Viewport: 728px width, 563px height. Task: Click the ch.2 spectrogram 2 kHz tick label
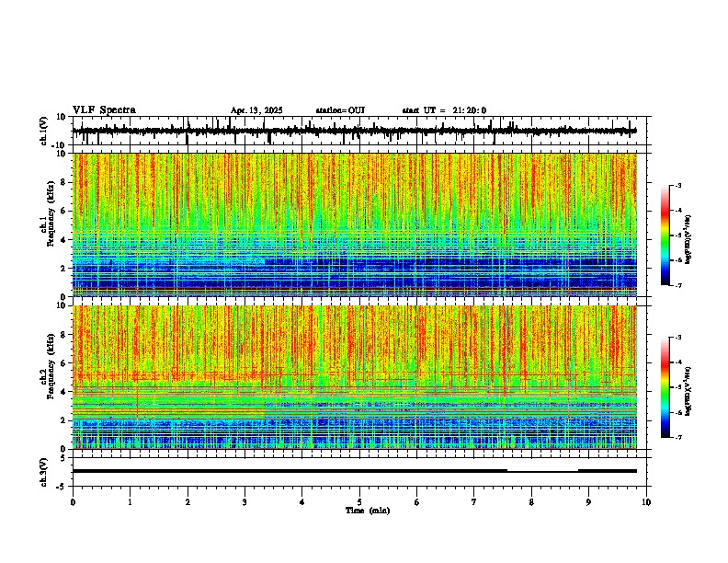click(x=63, y=420)
